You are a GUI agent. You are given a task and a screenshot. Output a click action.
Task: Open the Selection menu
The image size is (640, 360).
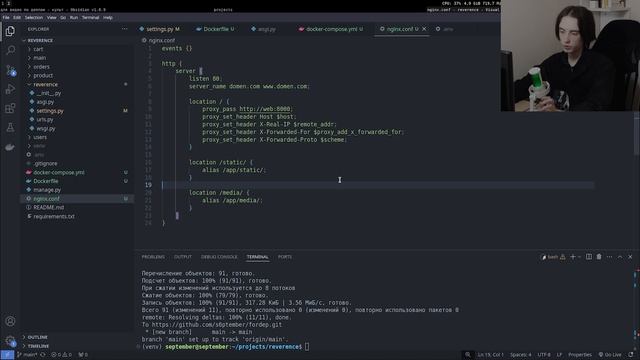(34, 18)
